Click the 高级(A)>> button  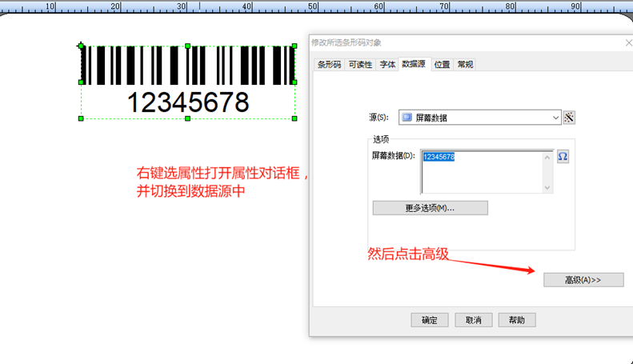pos(583,280)
